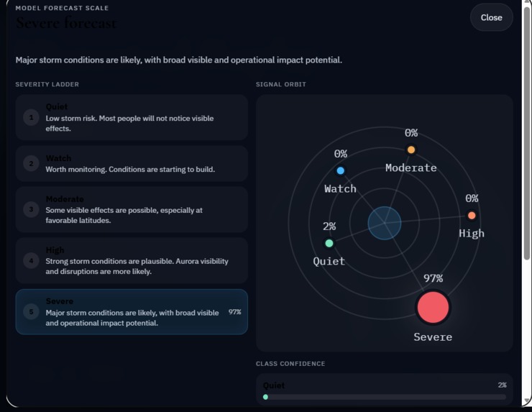Click the High label in orbit chart
The width and height of the screenshot is (532, 412).
(472, 234)
